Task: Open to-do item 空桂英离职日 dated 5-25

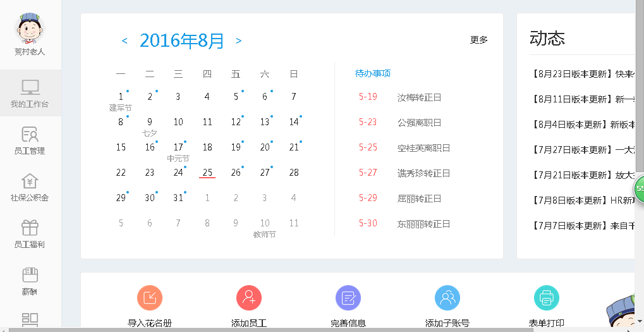Action: coord(404,148)
